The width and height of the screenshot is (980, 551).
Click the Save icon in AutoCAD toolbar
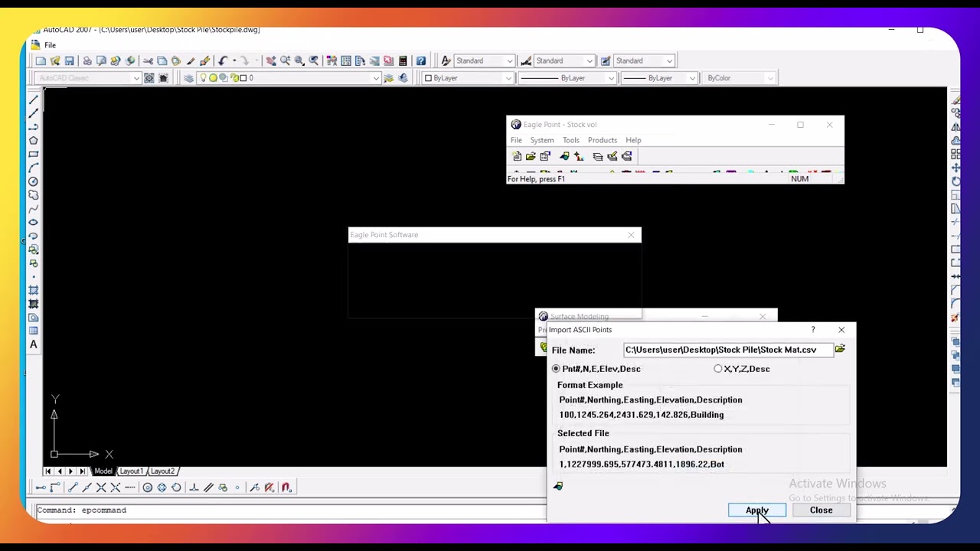[x=69, y=60]
